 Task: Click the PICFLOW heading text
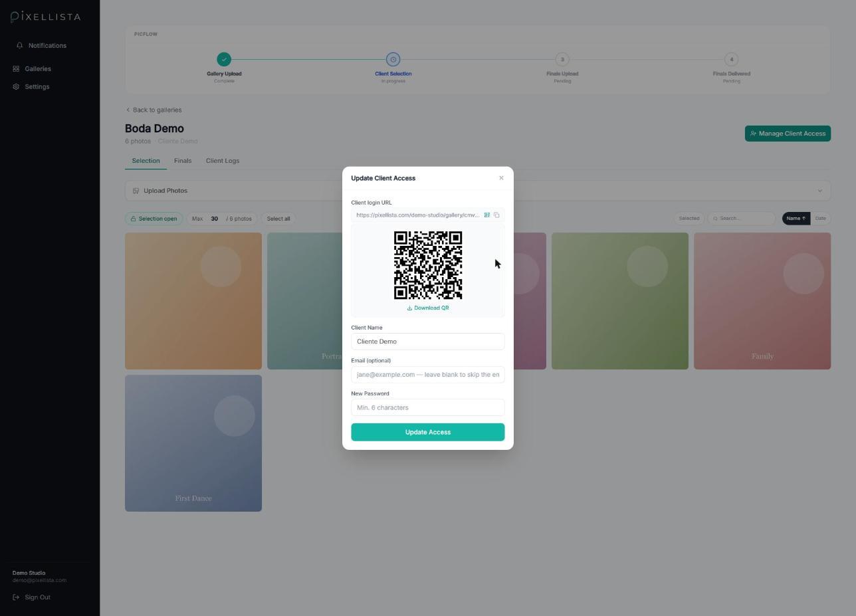(146, 34)
